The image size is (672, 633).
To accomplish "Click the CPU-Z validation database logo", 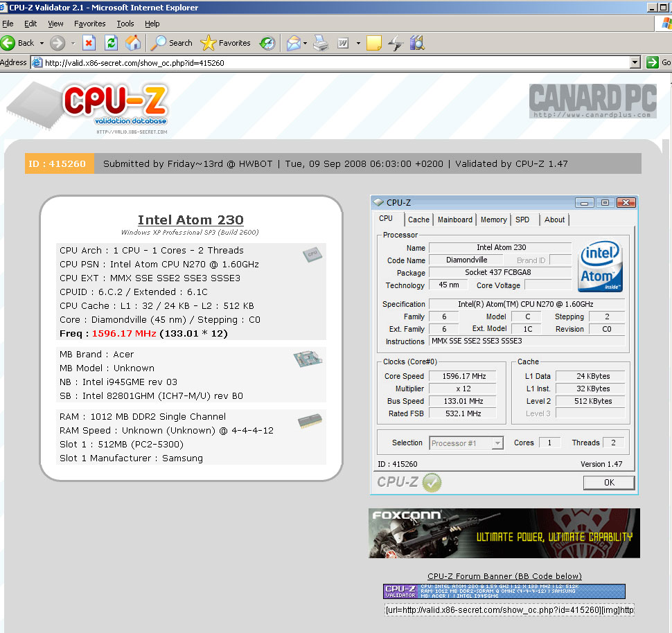I will click(88, 107).
